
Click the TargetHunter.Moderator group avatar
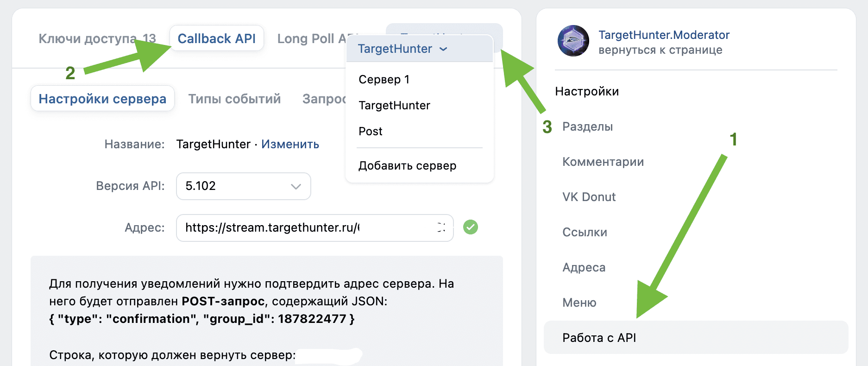(573, 41)
